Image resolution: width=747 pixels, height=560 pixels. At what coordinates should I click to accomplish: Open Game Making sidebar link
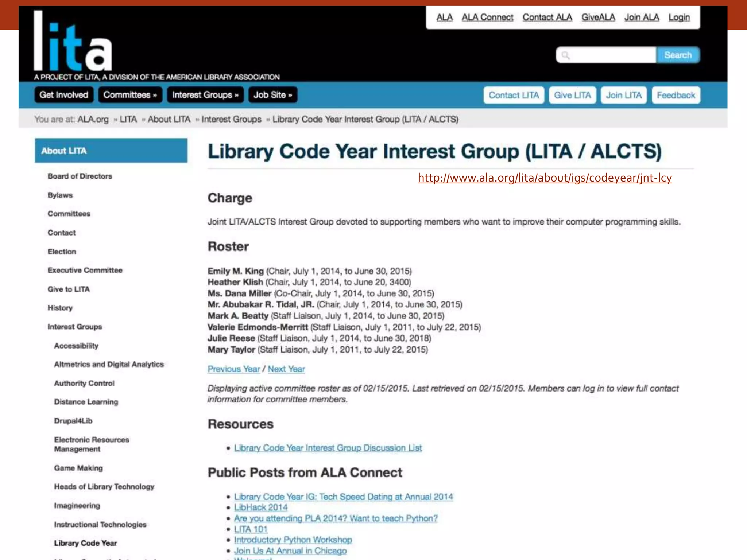click(78, 468)
